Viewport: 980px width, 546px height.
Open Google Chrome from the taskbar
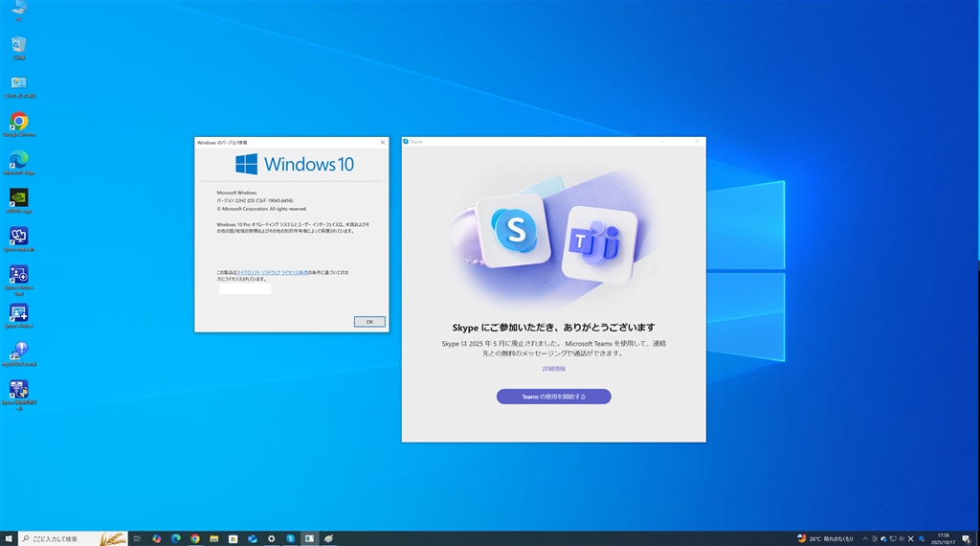click(x=195, y=538)
